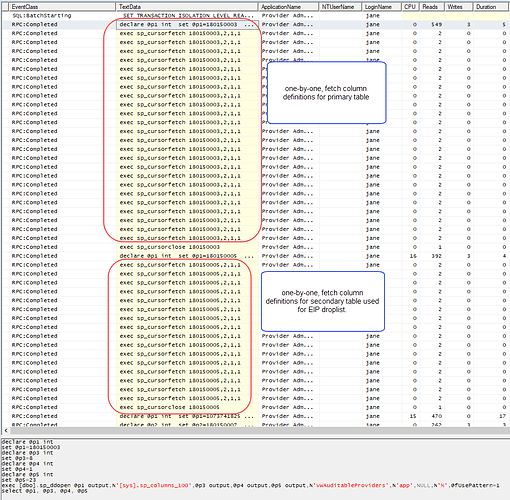
Task: Click the CPU value 15
Action: pyautogui.click(x=413, y=416)
